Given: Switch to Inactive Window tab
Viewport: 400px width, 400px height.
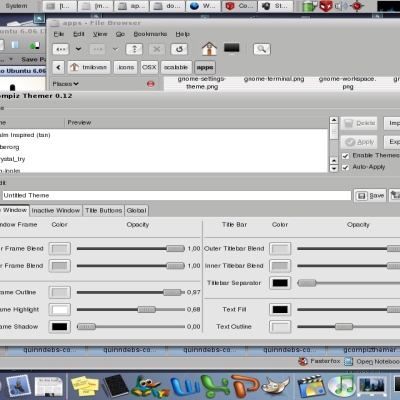Looking at the screenshot, I should (56, 211).
